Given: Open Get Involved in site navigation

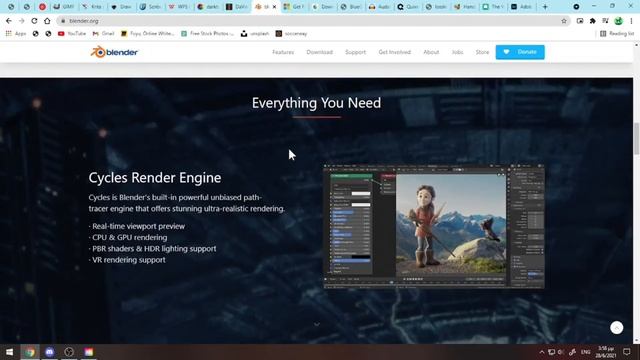Looking at the screenshot, I should (394, 52).
